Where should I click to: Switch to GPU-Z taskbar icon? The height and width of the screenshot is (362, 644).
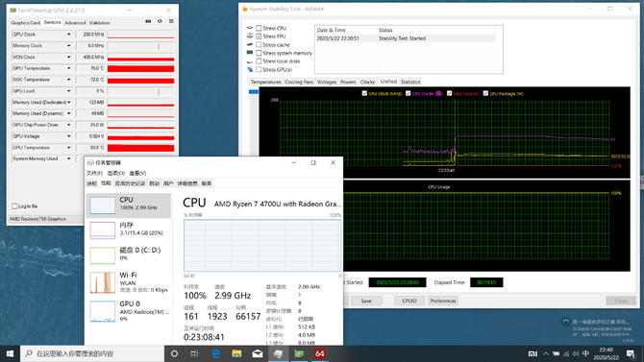[299, 353]
